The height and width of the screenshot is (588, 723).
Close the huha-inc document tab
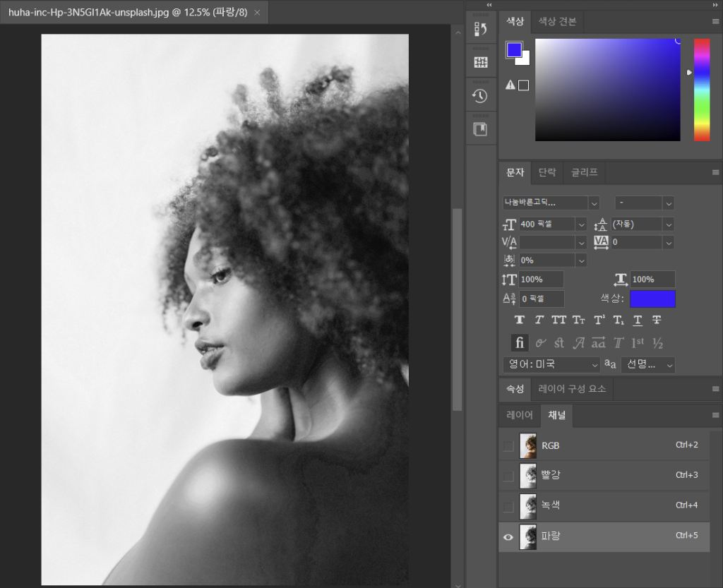point(257,13)
